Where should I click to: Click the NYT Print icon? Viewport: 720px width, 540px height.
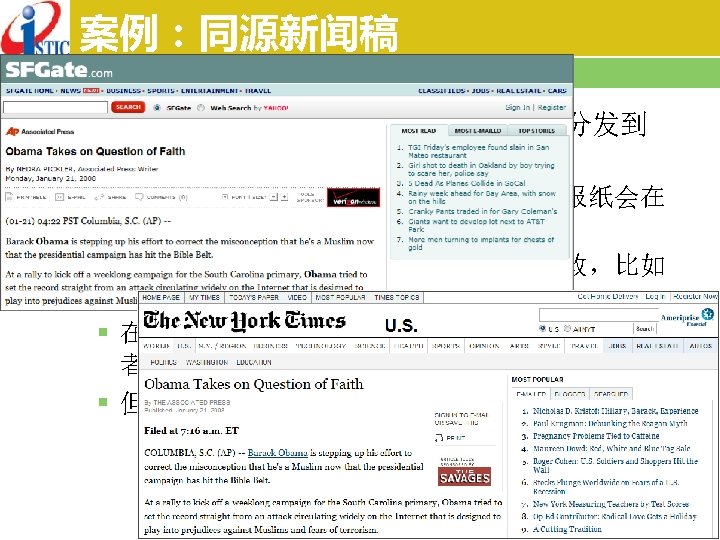439,438
